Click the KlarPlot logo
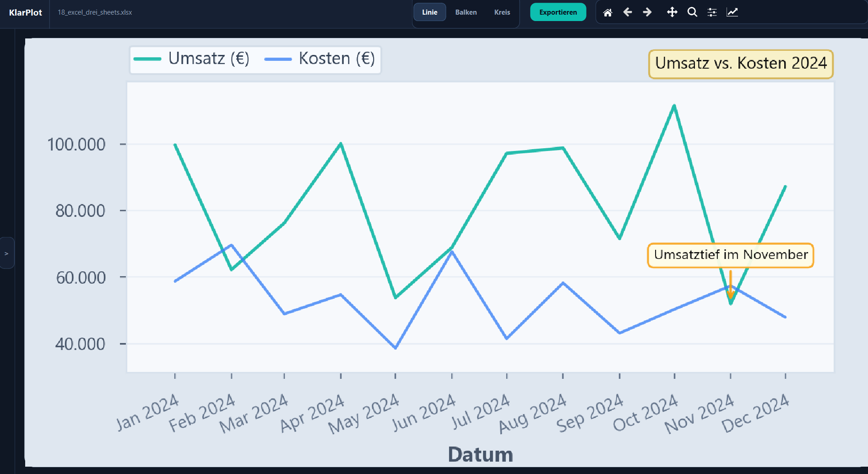This screenshot has width=868, height=474. [25, 12]
